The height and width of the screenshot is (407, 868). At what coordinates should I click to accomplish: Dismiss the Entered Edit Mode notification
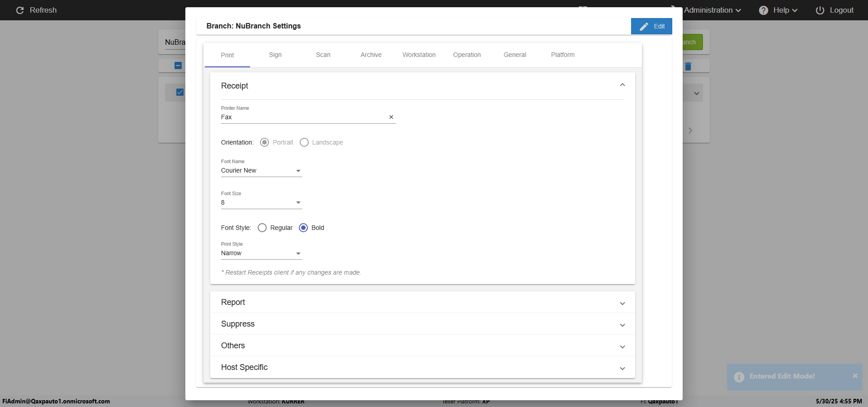855,376
